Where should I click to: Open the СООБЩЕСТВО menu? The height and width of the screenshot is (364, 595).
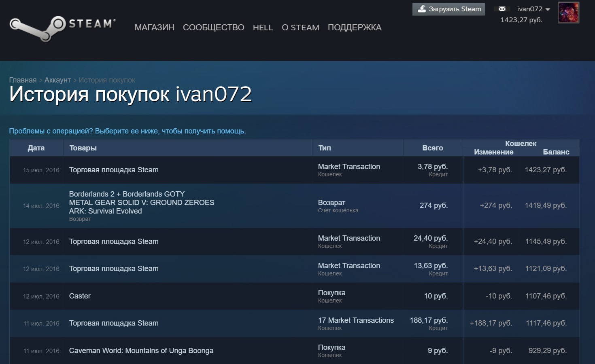click(x=213, y=28)
